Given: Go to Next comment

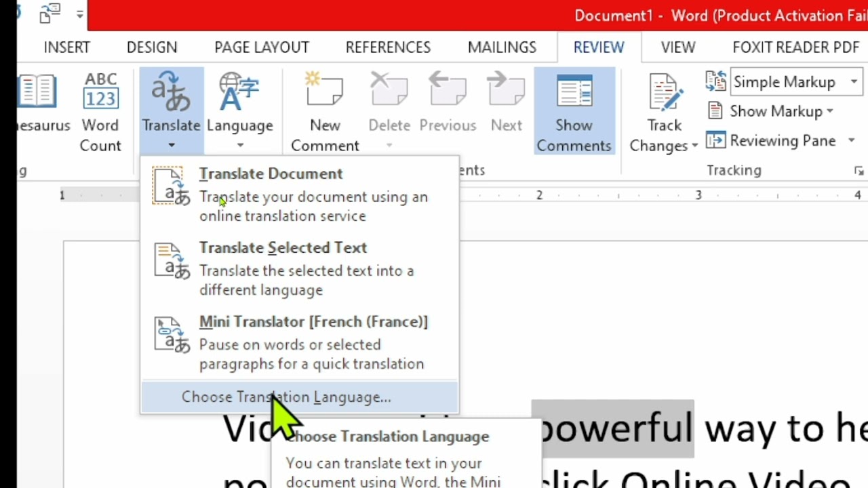Looking at the screenshot, I should (507, 103).
